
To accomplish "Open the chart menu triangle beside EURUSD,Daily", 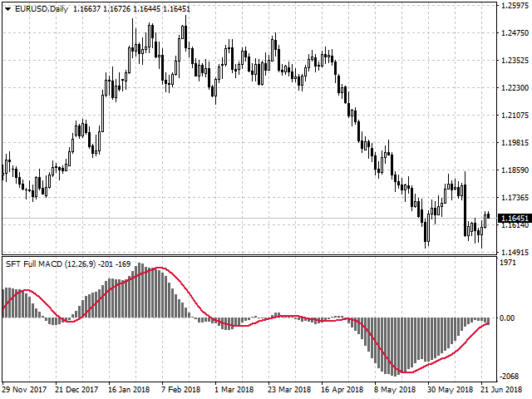I will [x=7, y=9].
